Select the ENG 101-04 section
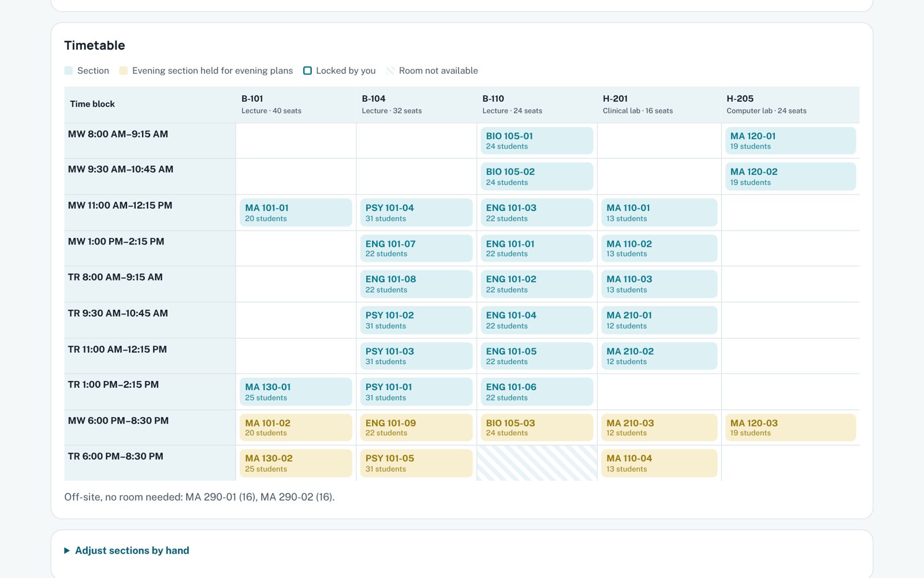The image size is (924, 578). tap(537, 320)
